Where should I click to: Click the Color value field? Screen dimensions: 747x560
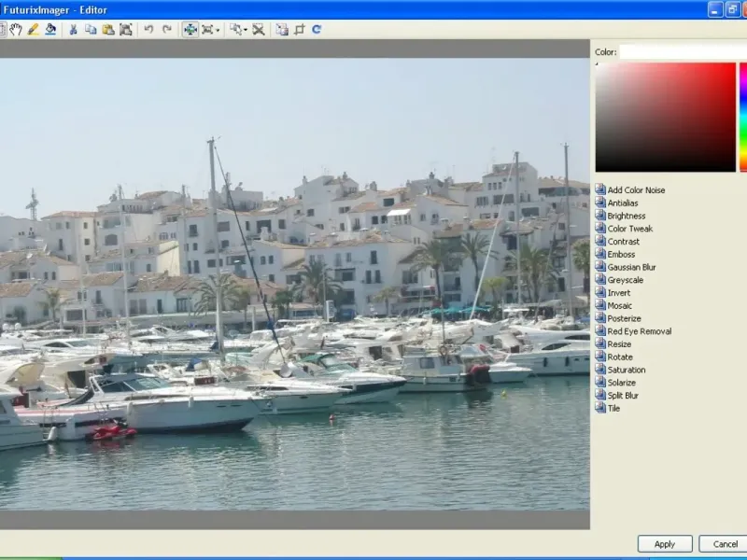pos(682,52)
